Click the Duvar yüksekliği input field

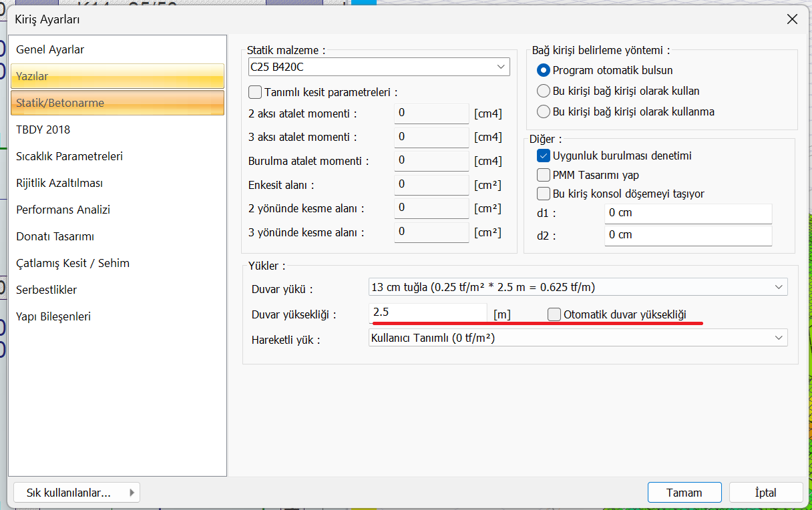click(427, 312)
